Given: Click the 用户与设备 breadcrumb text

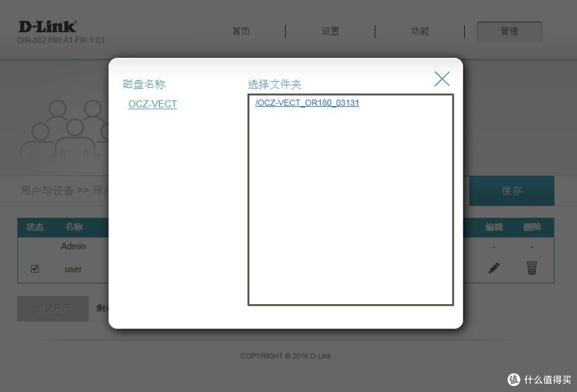Looking at the screenshot, I should click(47, 191).
